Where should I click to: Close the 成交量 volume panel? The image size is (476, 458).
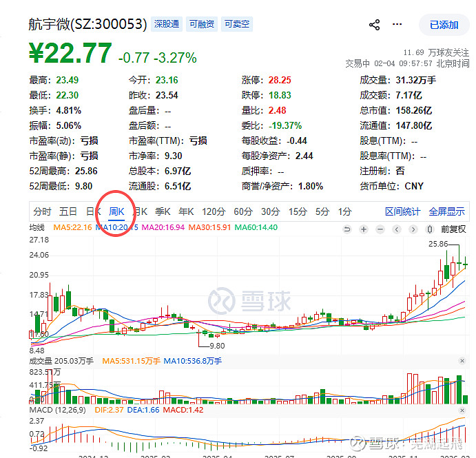462,361
